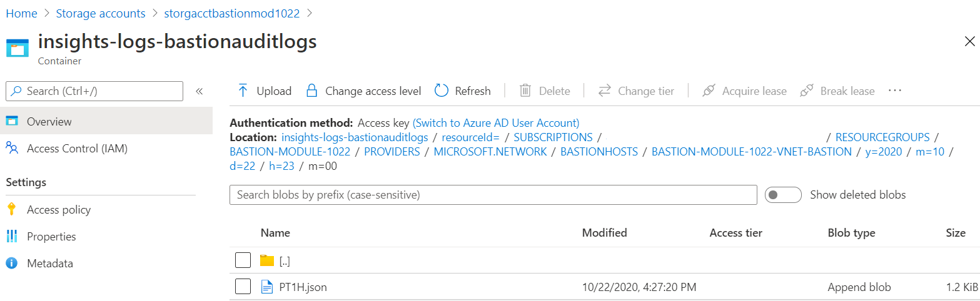The width and height of the screenshot is (980, 301).
Task: Click the sidebar Search (Ctrl+/) field
Action: (94, 91)
